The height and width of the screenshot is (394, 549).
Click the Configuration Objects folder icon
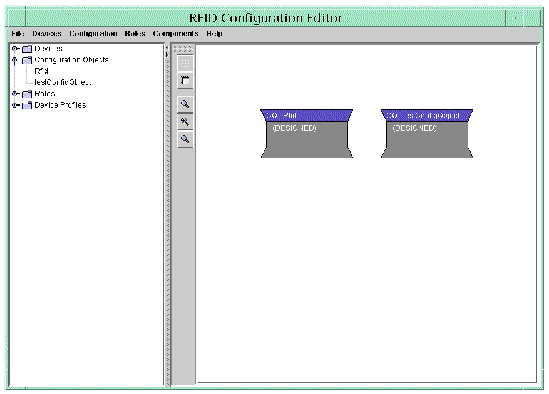coord(27,60)
